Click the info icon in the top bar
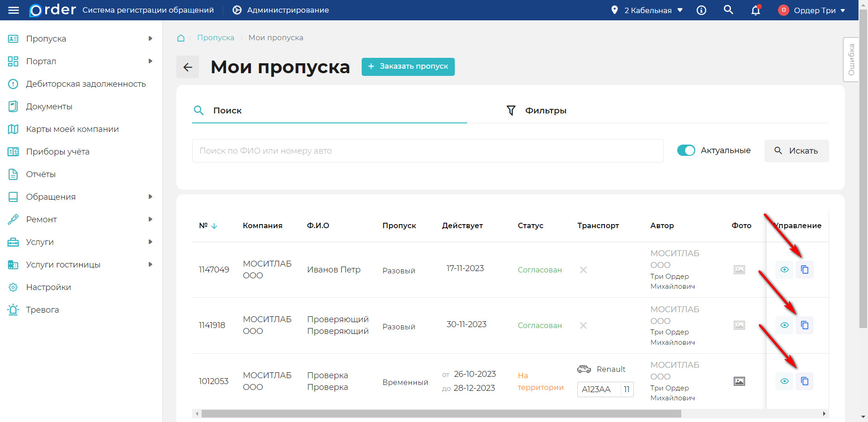 pyautogui.click(x=701, y=10)
